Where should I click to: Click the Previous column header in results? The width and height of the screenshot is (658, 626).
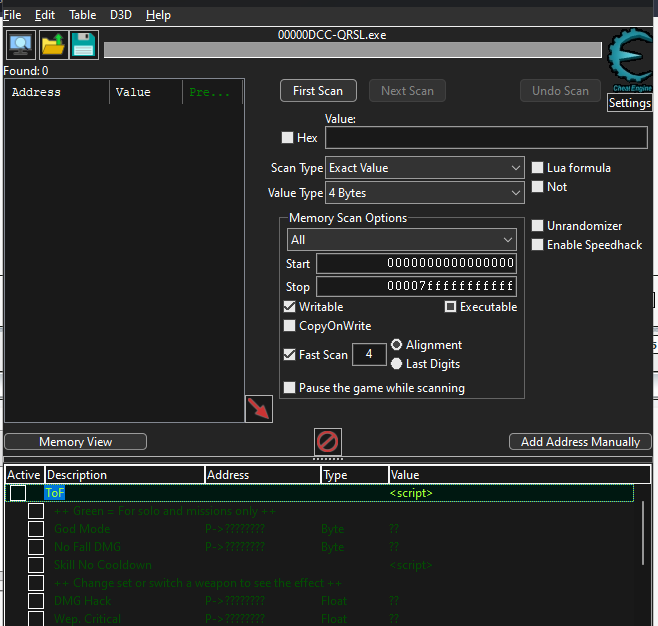[x=212, y=92]
